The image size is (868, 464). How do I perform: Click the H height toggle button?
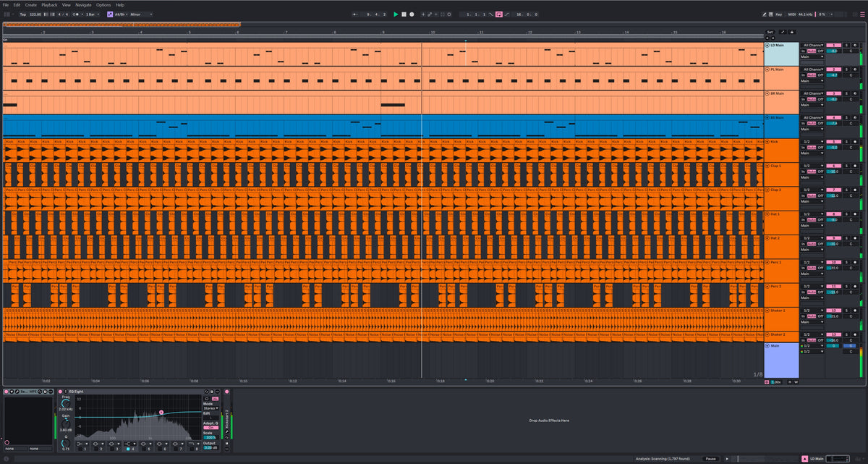(789, 381)
